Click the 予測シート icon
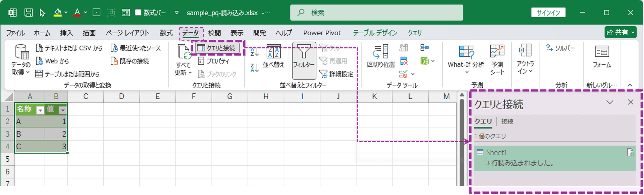The height and width of the screenshot is (195, 644). 497,60
